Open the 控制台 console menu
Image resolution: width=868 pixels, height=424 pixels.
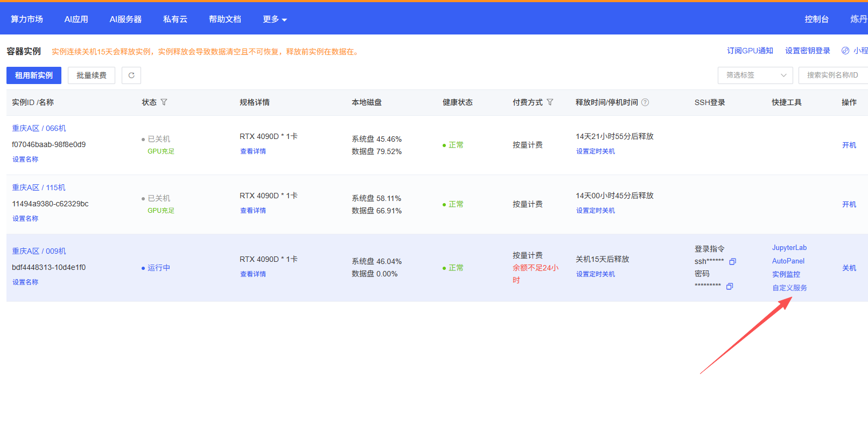816,19
